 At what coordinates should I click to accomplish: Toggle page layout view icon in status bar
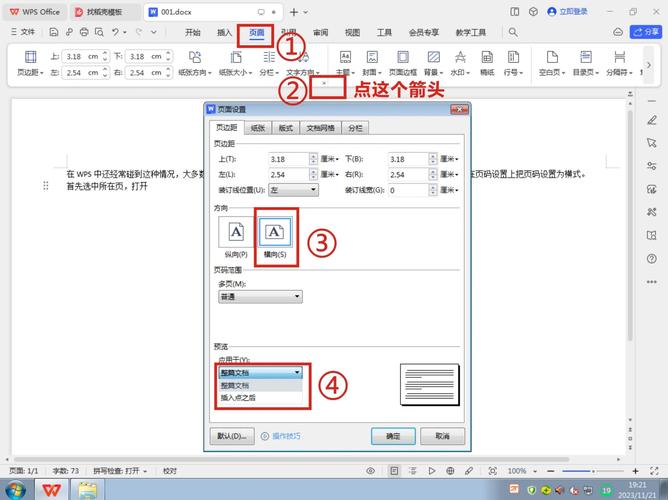click(x=394, y=471)
